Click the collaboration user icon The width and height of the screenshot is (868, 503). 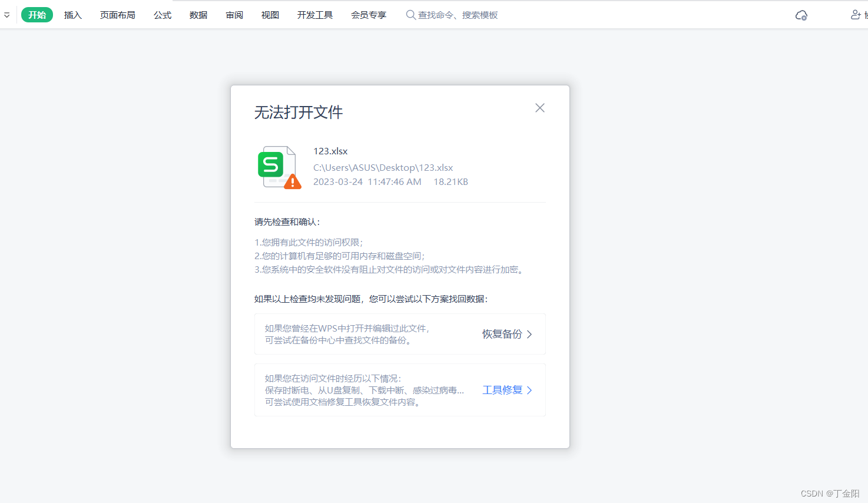(x=856, y=15)
